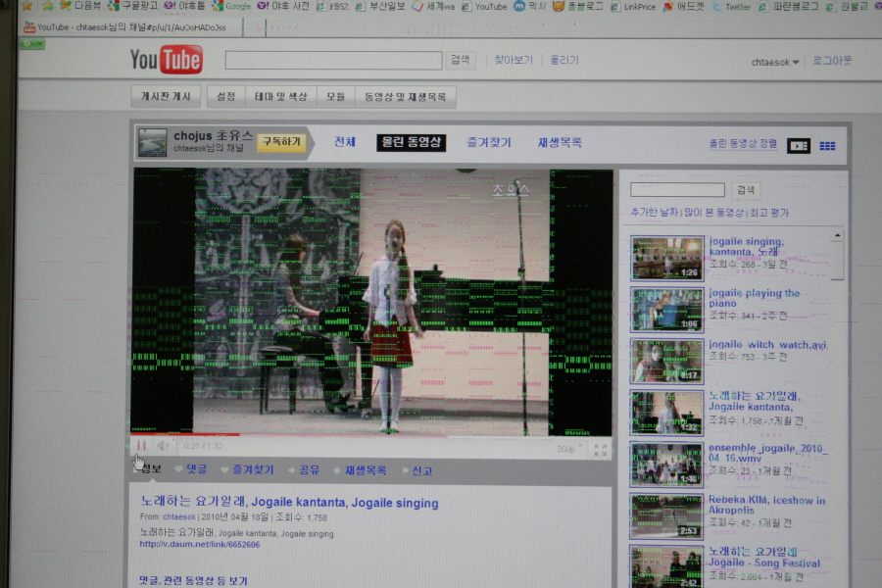The height and width of the screenshot is (588, 882).
Task: Click the main YouTube search field
Action: click(x=333, y=60)
